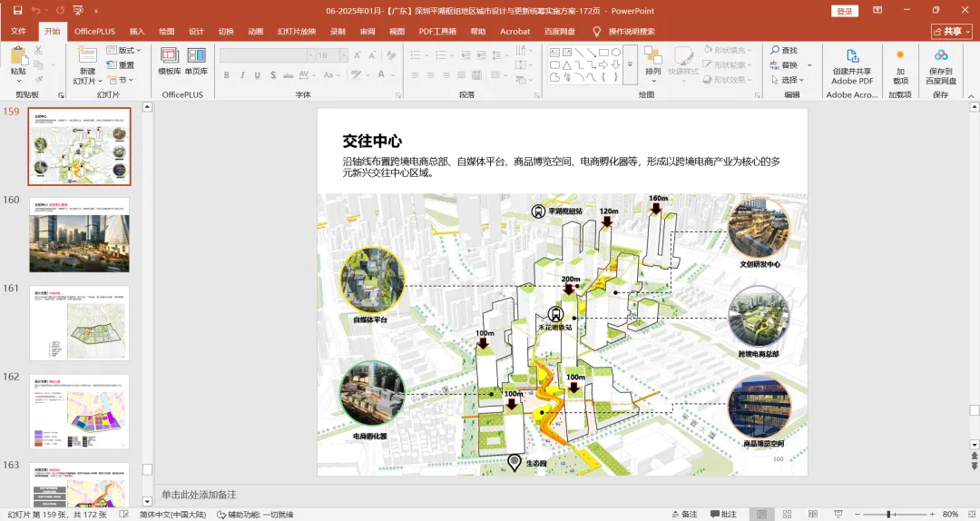Toggle Normal view in status bar
The width and height of the screenshot is (980, 521).
point(762,514)
